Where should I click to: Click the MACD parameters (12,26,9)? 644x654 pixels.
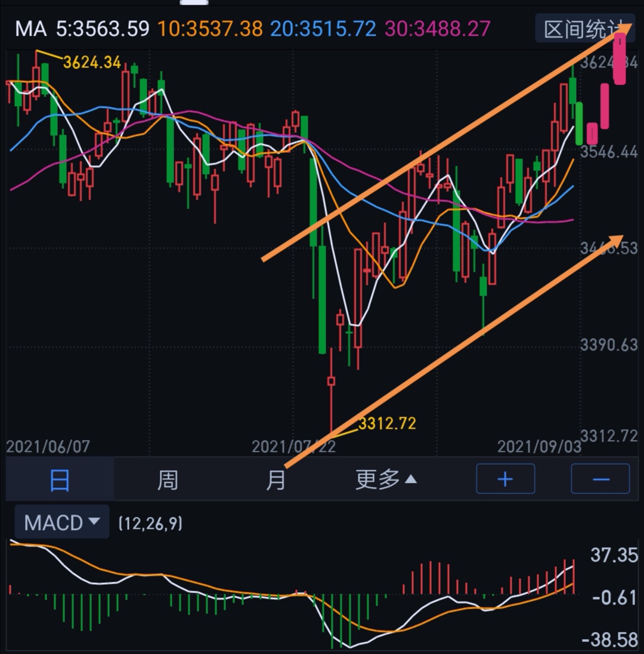151,523
